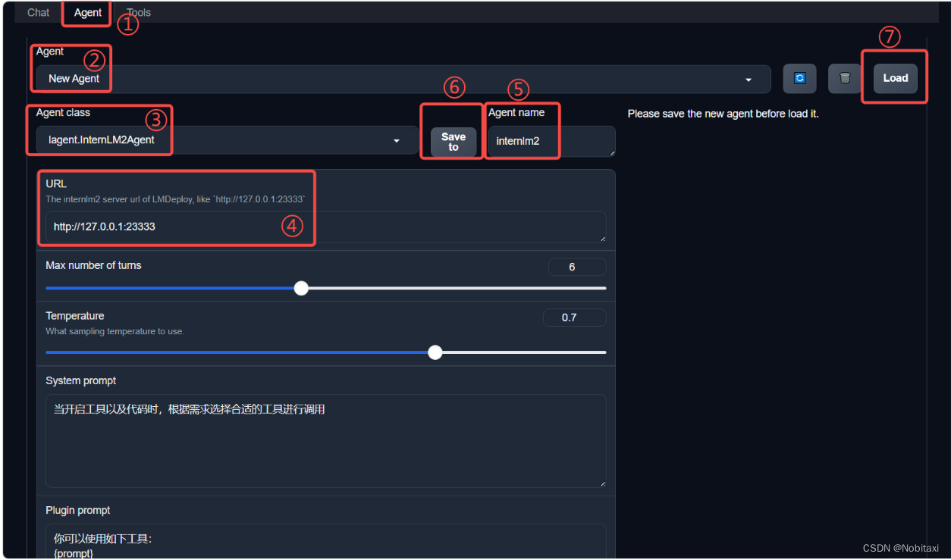Switch to the Chat tab
Image resolution: width=951 pixels, height=560 pixels.
tap(39, 12)
